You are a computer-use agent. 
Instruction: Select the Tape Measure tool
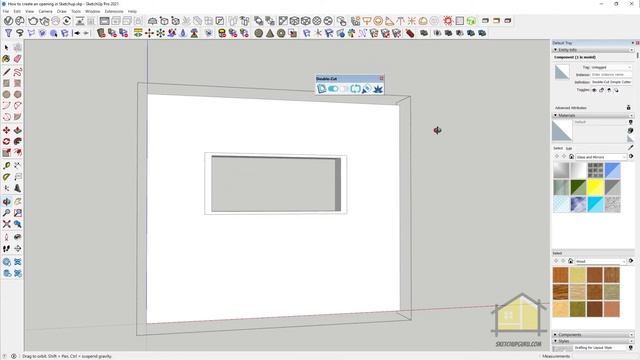[x=7, y=166]
